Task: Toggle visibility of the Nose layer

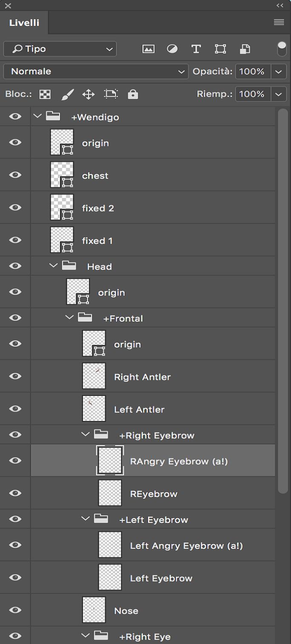Action: coord(15,610)
